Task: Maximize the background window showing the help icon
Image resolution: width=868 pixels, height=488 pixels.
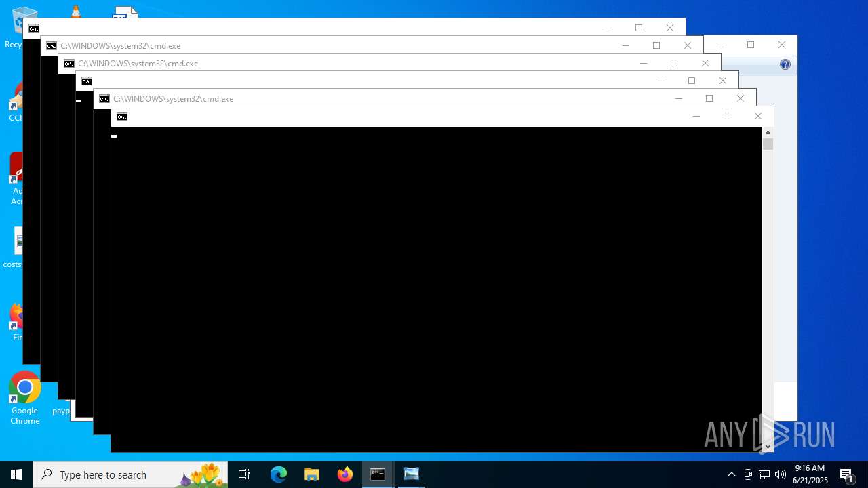Action: [x=751, y=45]
